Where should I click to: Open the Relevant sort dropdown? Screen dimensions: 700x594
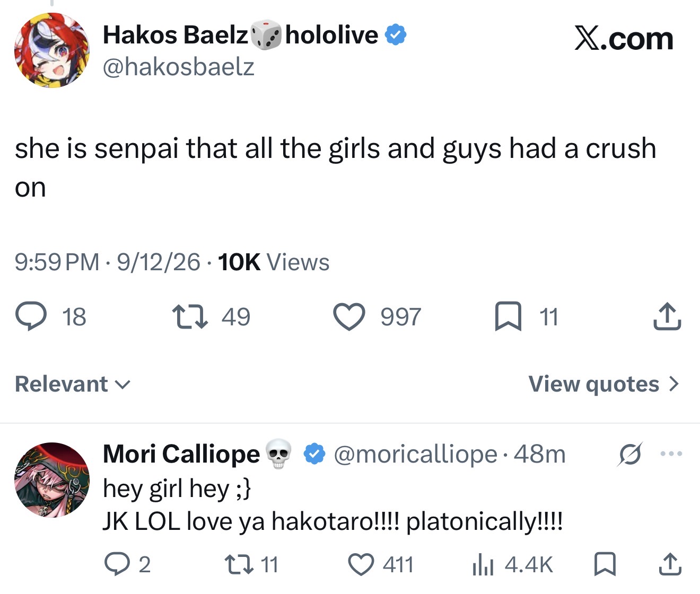(73, 384)
